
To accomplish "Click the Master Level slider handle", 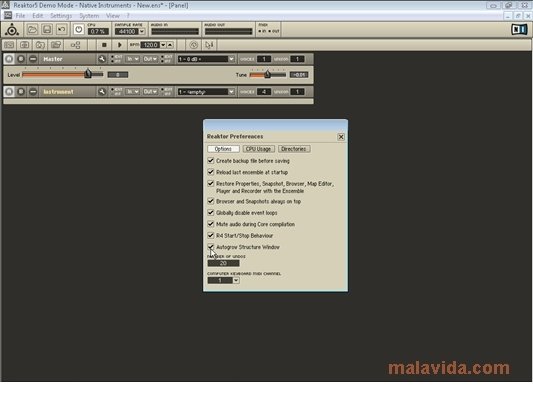I will coord(88,73).
